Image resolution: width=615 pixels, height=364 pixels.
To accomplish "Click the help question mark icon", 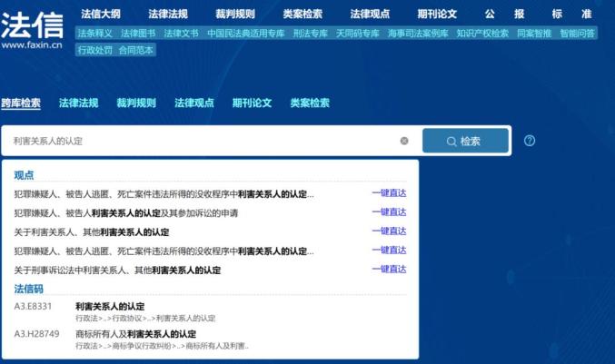I will [x=530, y=141].
